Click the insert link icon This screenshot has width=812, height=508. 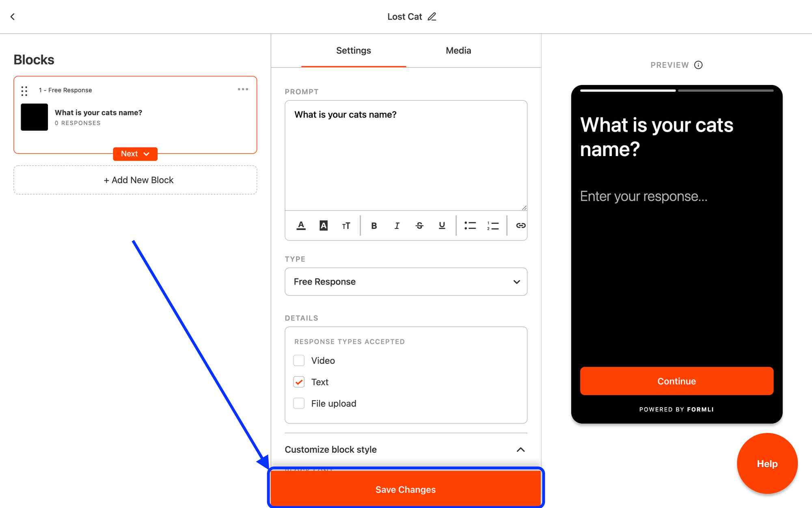pyautogui.click(x=520, y=226)
